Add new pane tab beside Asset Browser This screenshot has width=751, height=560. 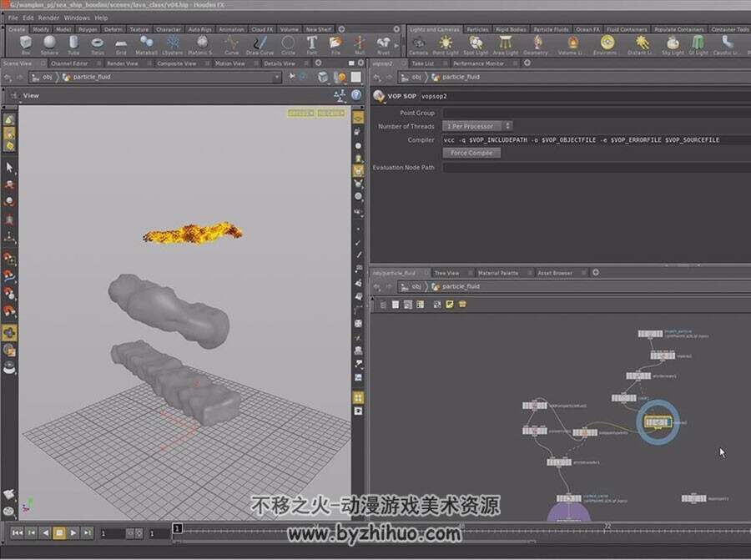click(x=596, y=273)
